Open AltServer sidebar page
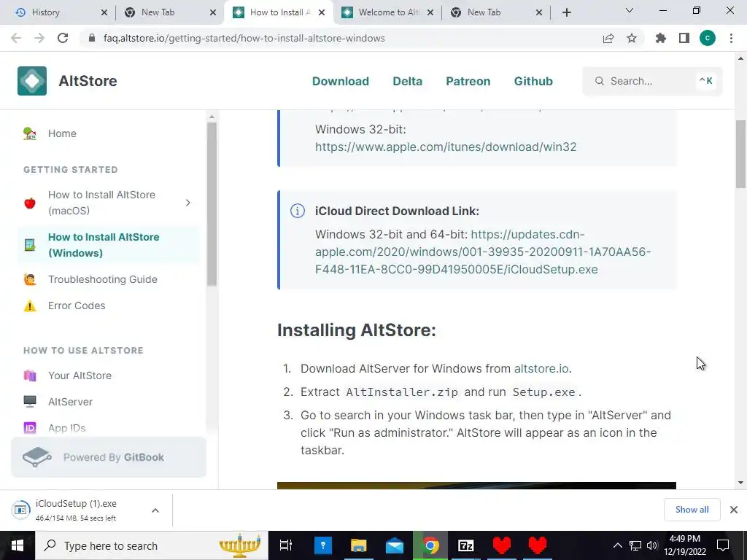 (70, 402)
